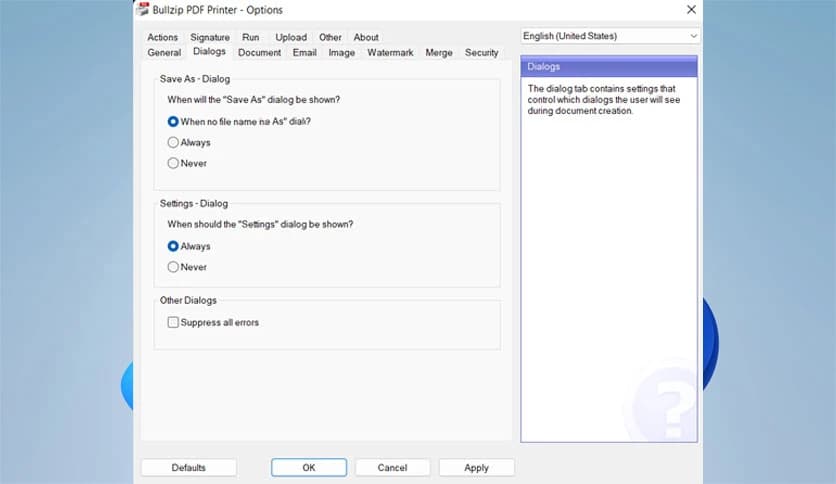
Task: Open the Merge tab
Action: coord(439,52)
